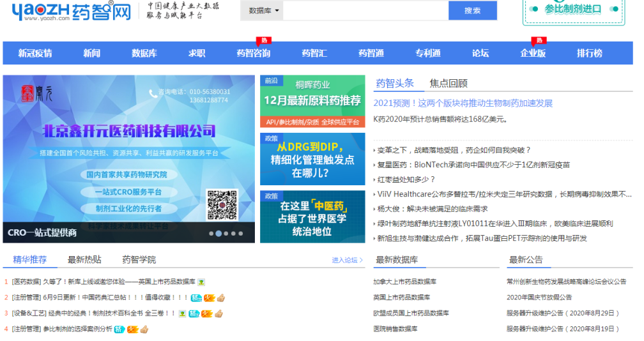The width and height of the screenshot is (644, 341).
Task: Open 常州创新生物药发展战略高峰论坛会议公告
Action: coord(566,282)
